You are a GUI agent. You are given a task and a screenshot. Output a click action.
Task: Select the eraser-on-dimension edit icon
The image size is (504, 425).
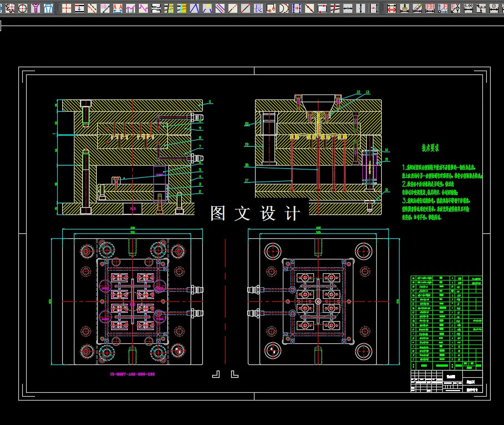tap(417, 8)
